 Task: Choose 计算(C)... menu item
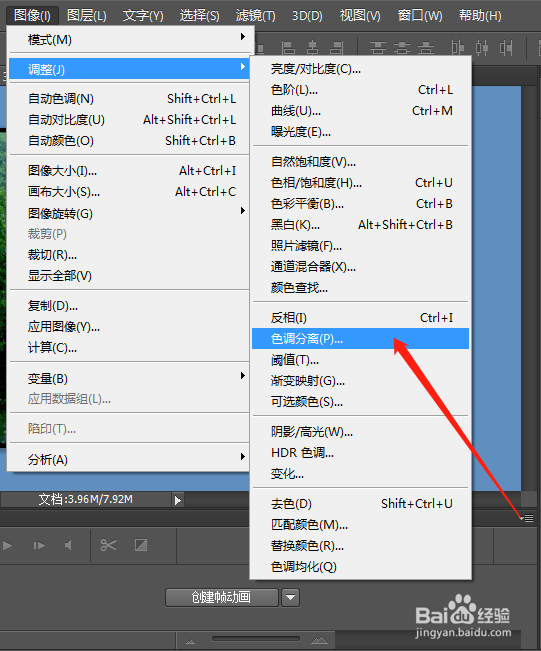coord(129,348)
